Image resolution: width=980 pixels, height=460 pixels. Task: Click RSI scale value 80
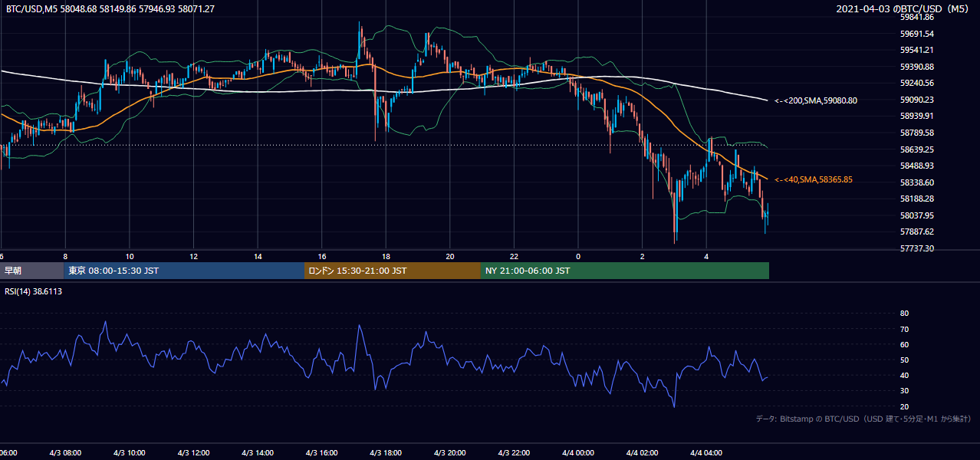904,314
